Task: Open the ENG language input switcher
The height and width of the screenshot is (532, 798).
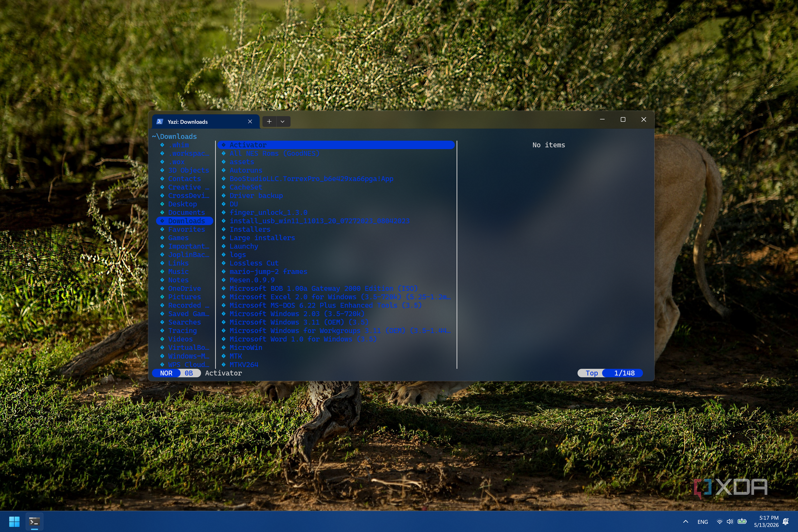Action: tap(703, 522)
